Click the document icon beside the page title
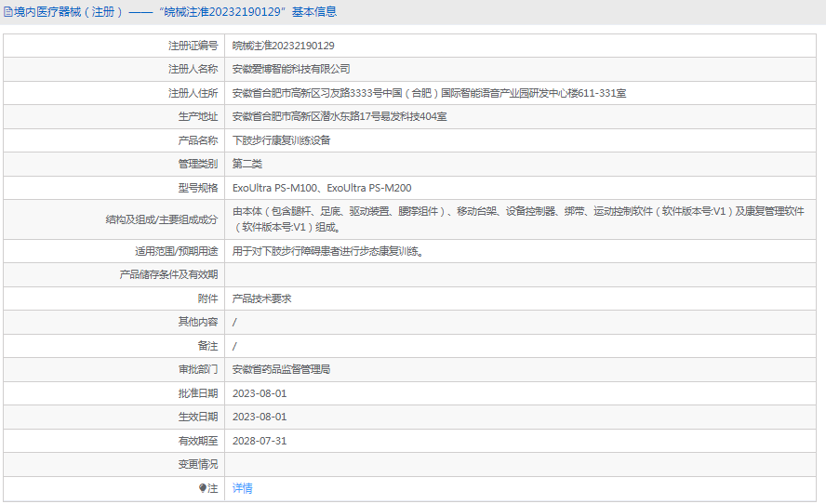826x504 pixels. coord(7,12)
